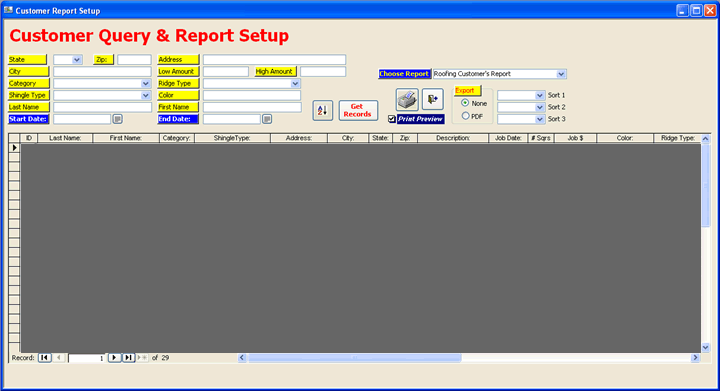Open the End Date calendar picker
This screenshot has width=720, height=391.
(267, 119)
